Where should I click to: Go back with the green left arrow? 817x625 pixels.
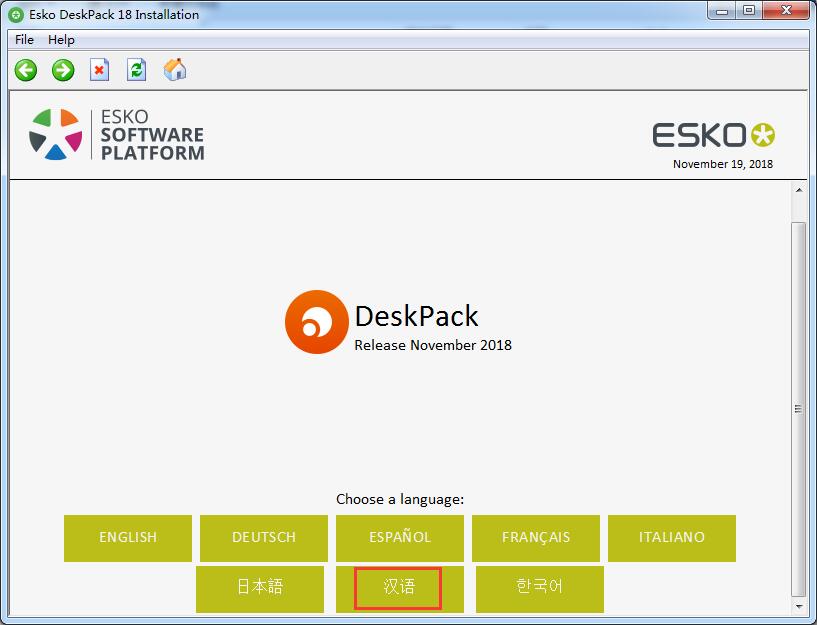point(26,70)
